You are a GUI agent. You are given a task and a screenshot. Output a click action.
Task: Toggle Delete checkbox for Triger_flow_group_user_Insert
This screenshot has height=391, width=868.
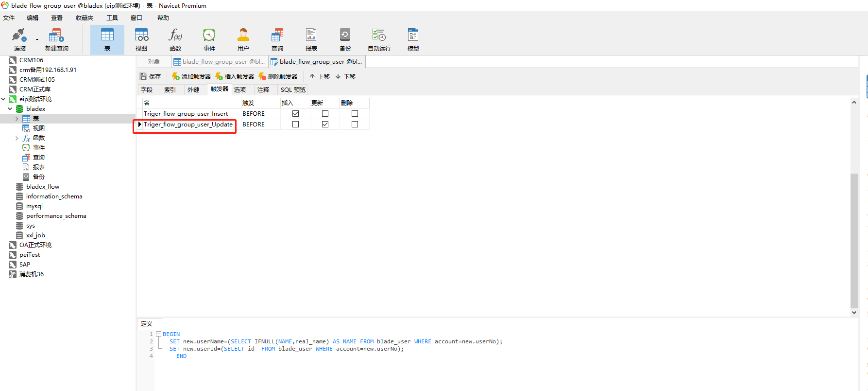point(355,113)
